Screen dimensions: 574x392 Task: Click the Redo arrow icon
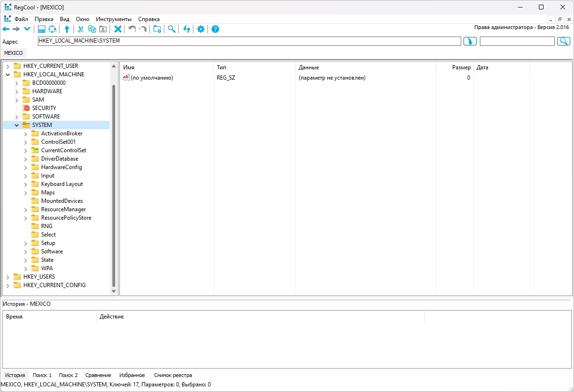(143, 29)
